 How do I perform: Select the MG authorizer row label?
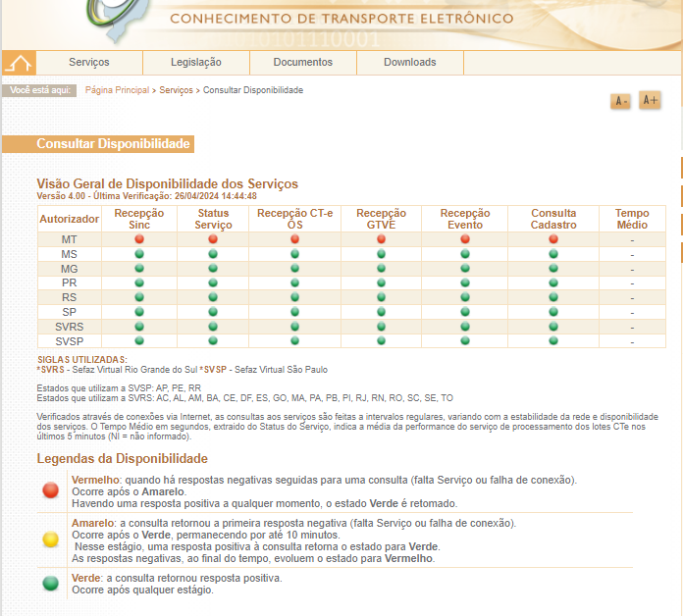click(x=70, y=269)
